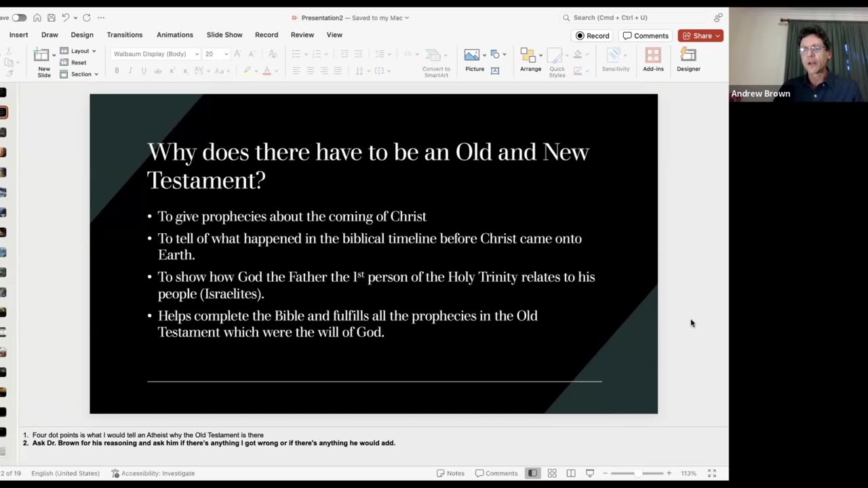Click the increase indent icon
The image size is (868, 488).
click(358, 54)
